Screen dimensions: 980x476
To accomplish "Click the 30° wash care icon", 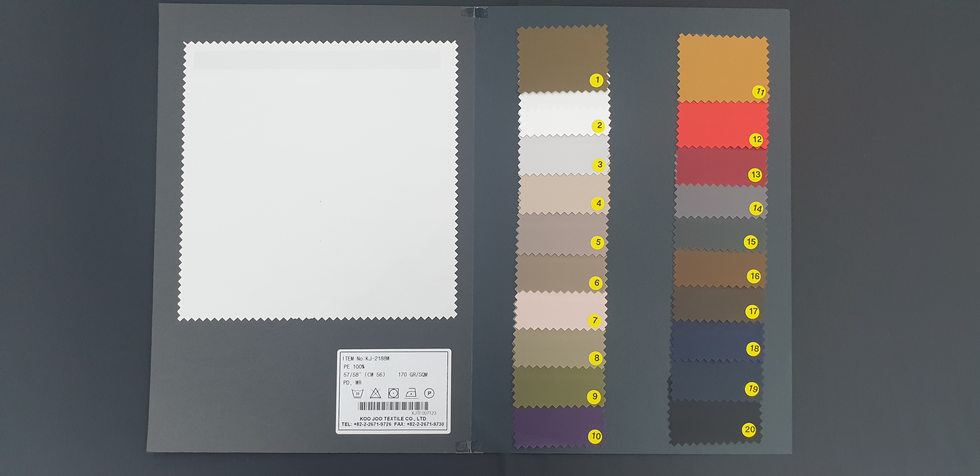I will tap(358, 393).
